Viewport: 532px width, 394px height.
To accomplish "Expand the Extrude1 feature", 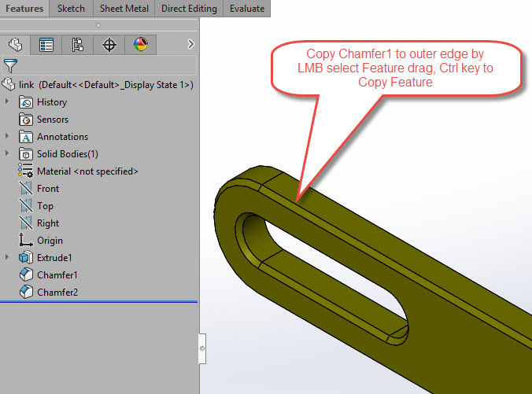I will coord(7,257).
